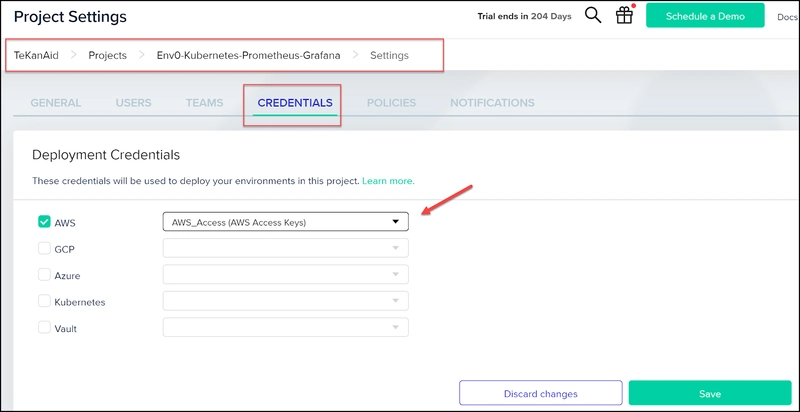800x412 pixels.
Task: Expand the GCP credentials dropdown
Action: pyautogui.click(x=286, y=248)
